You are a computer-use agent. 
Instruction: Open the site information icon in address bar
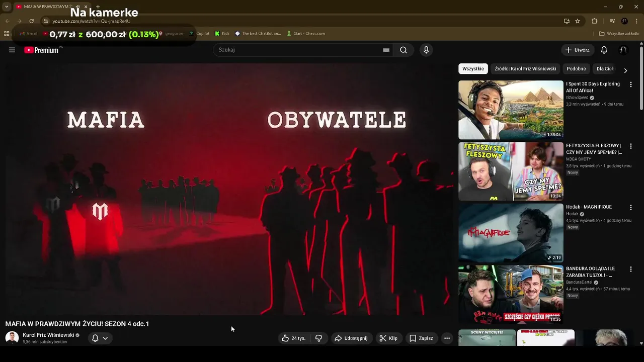(46, 21)
